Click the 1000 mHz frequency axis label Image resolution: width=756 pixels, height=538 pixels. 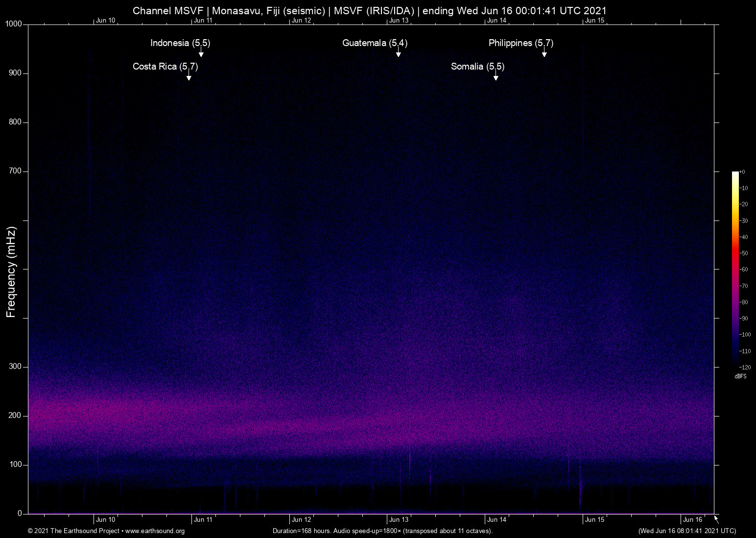point(14,24)
